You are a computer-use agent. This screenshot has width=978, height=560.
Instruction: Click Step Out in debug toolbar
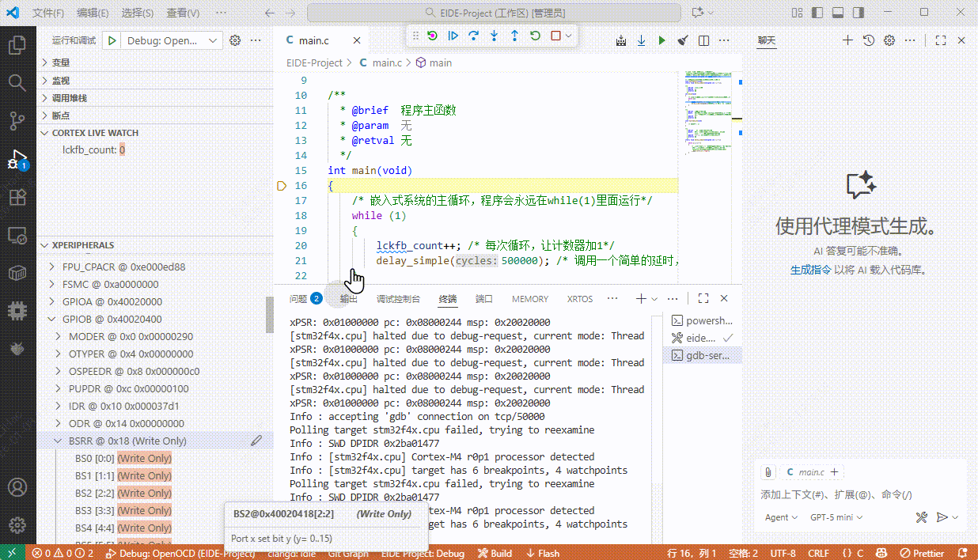[514, 36]
